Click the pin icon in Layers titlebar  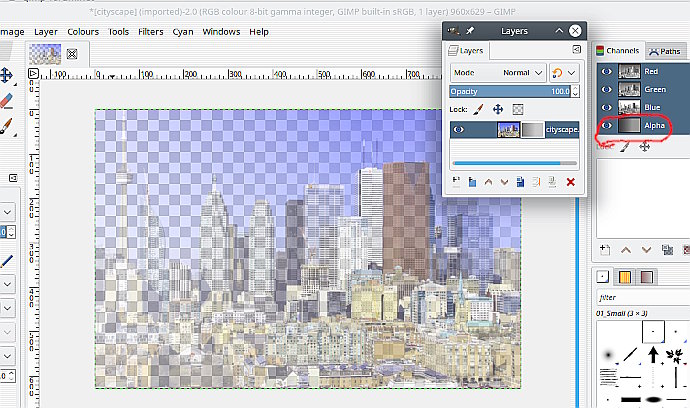pos(470,31)
